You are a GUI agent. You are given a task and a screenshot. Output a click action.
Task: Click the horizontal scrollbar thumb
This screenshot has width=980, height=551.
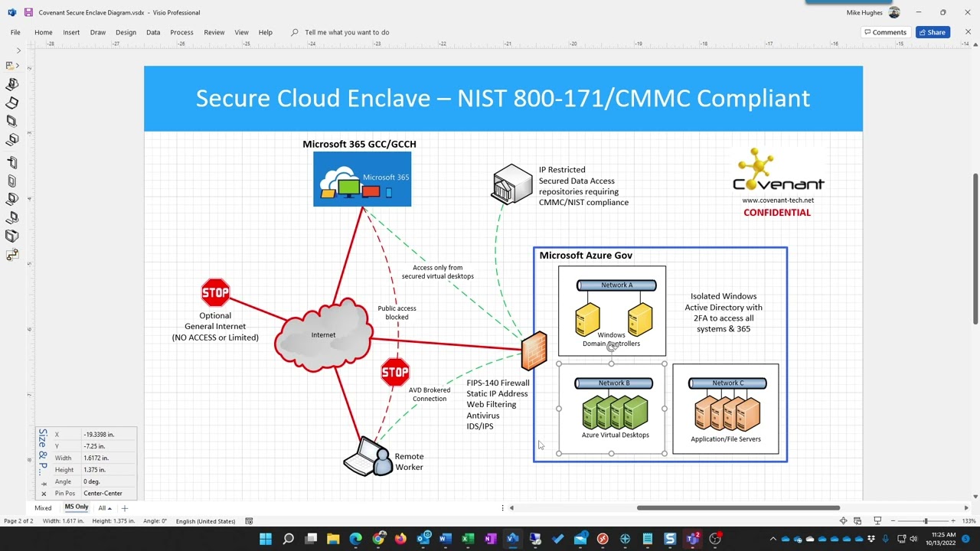tap(738, 507)
